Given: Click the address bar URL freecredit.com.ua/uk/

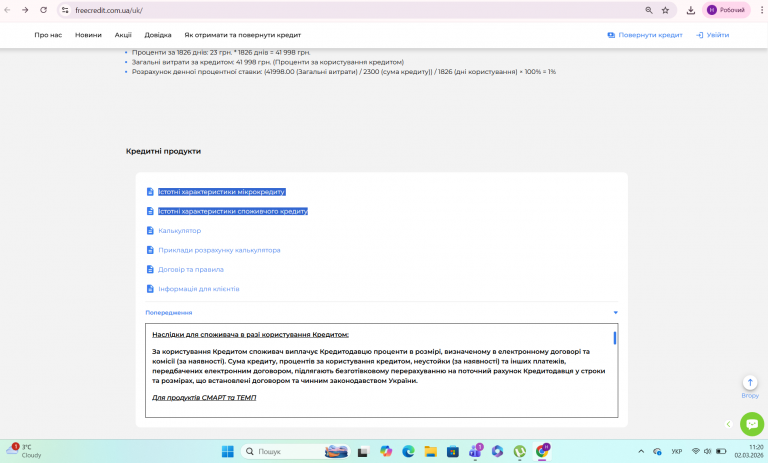Looking at the screenshot, I should (x=109, y=10).
